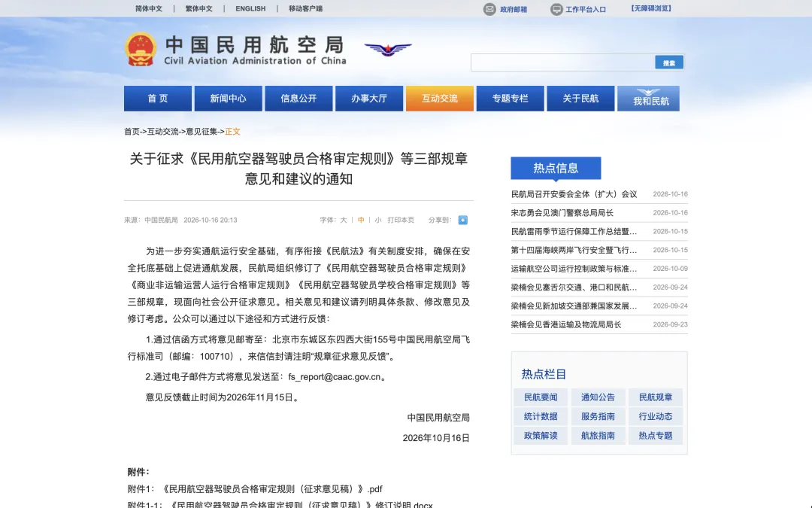The height and width of the screenshot is (508, 812).
Task: Set font size to 小
Action: (x=378, y=220)
